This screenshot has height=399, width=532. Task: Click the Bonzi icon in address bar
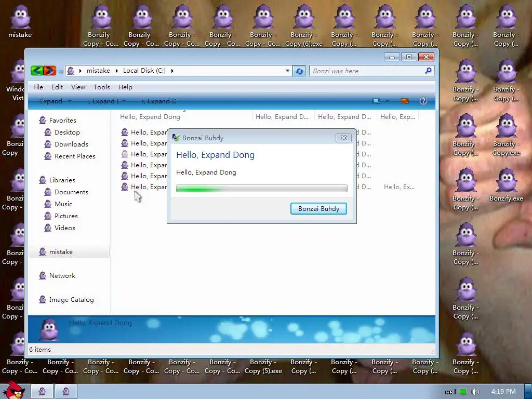[71, 71]
